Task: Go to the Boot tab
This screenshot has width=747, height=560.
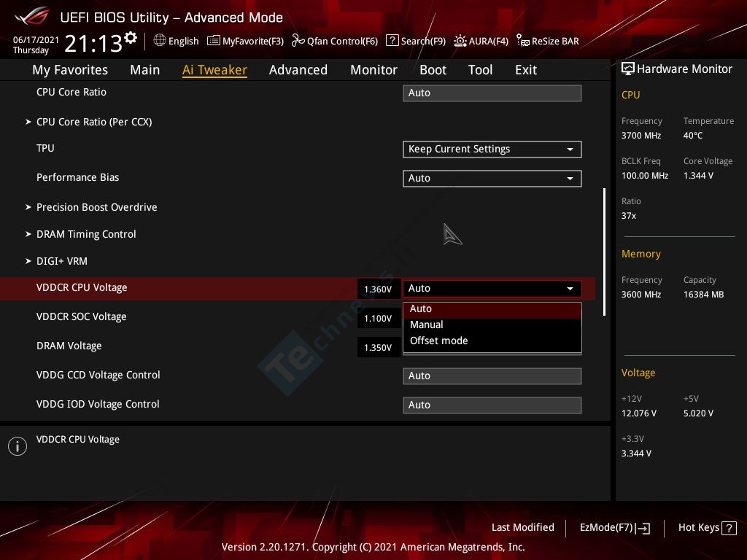Action: click(433, 70)
